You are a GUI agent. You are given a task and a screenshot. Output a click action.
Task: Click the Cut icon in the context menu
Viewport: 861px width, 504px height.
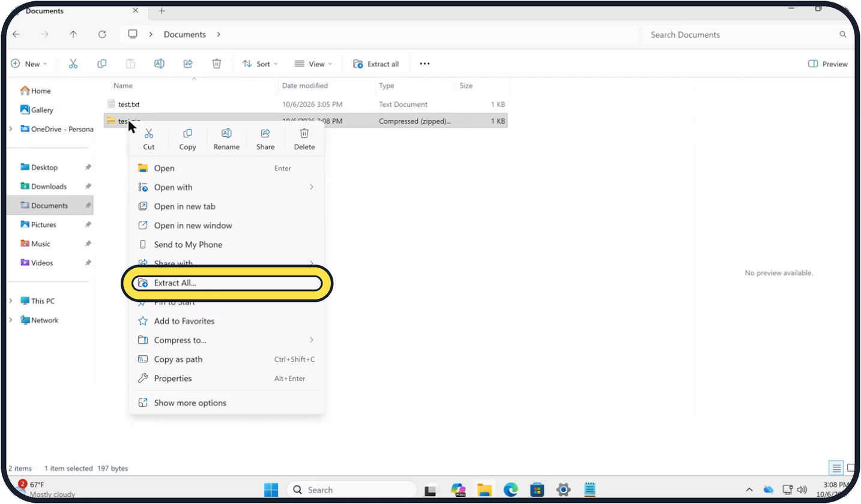pos(149,134)
